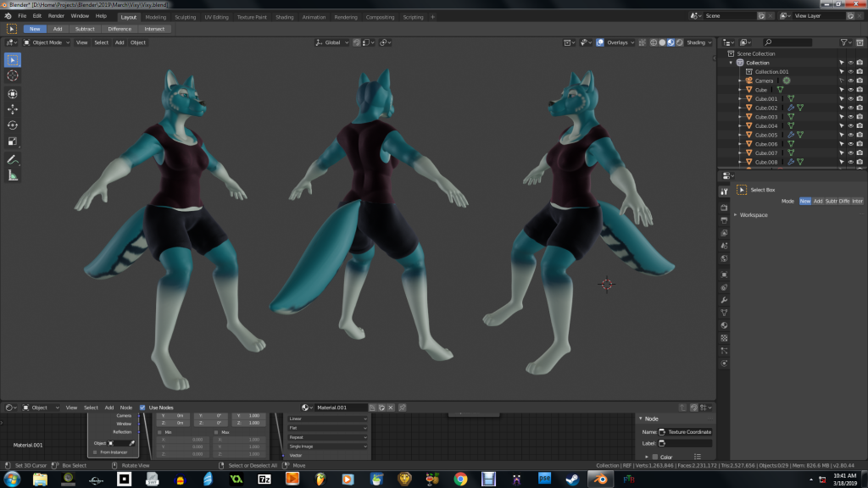868x488 pixels.
Task: Open the Shading options dropdown
Action: click(698, 42)
